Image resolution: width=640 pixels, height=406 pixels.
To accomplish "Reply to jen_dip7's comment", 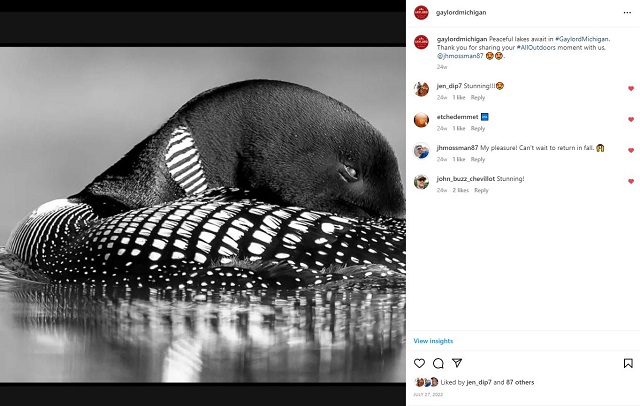I will [478, 97].
